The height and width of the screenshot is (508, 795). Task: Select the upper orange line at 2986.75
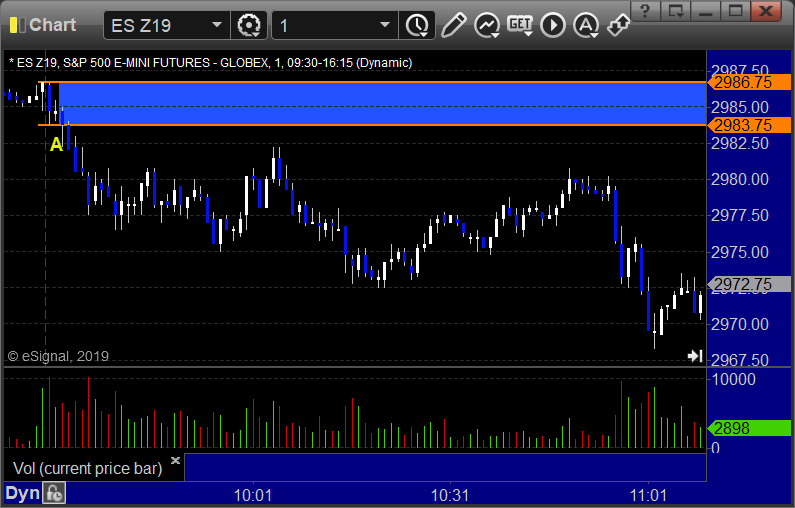tap(372, 82)
